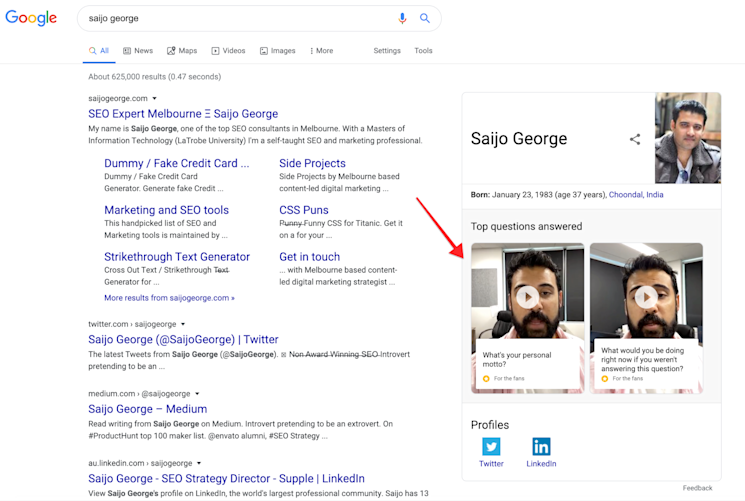Click the Google logo
The width and height of the screenshot is (745, 501).
tap(31, 18)
